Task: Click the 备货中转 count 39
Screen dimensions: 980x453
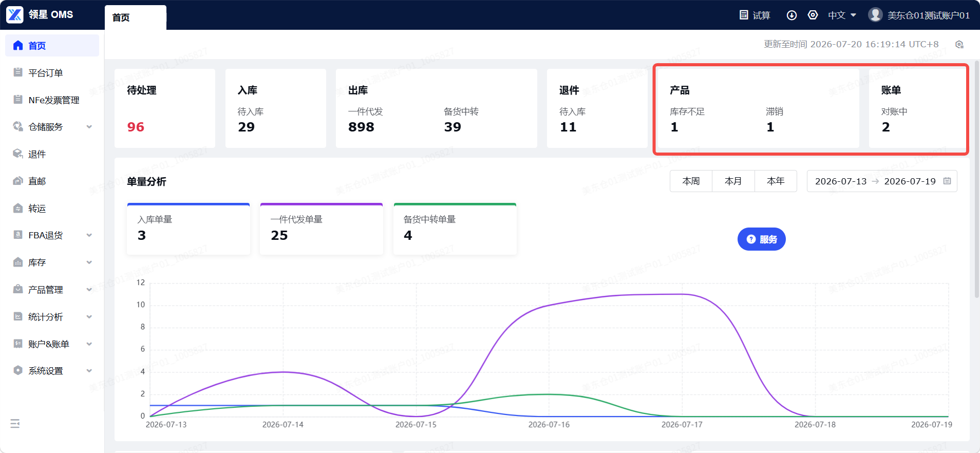Action: (x=453, y=127)
